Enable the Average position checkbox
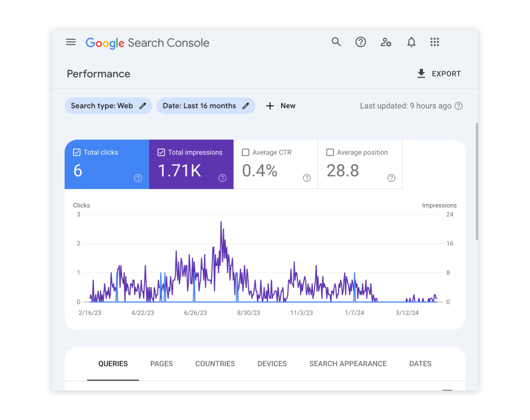The height and width of the screenshot is (420, 530). (x=330, y=152)
